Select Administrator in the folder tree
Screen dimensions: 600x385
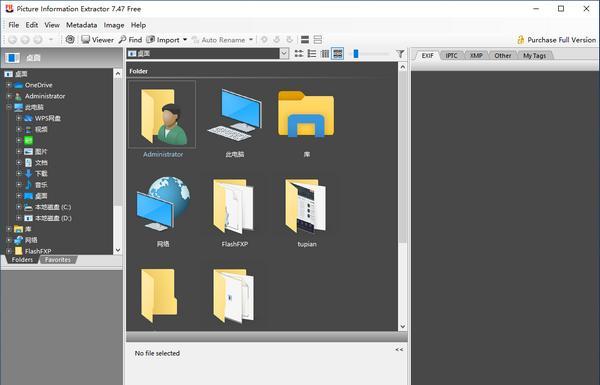tap(45, 96)
